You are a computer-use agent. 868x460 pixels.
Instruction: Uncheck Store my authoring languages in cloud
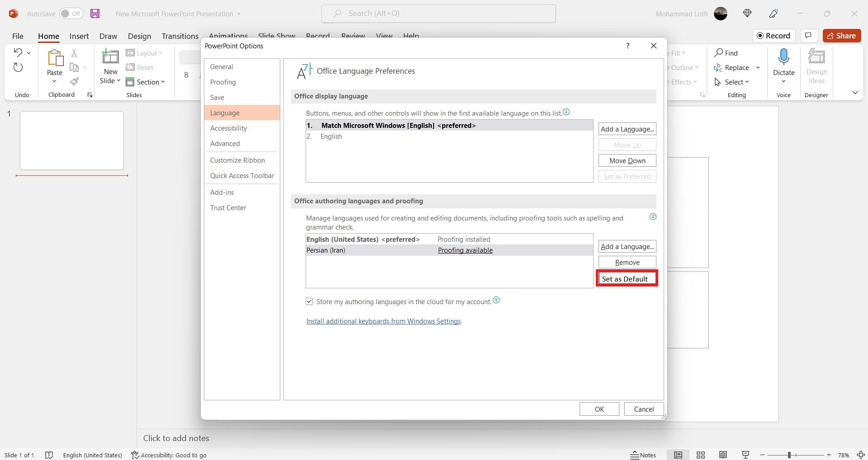pyautogui.click(x=309, y=301)
